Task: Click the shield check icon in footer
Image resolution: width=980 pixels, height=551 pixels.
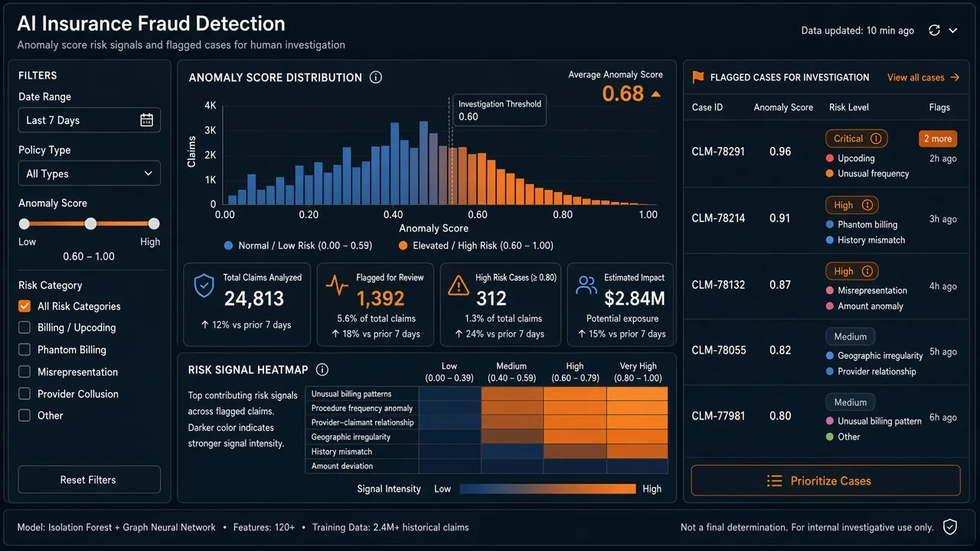Action: click(x=950, y=527)
